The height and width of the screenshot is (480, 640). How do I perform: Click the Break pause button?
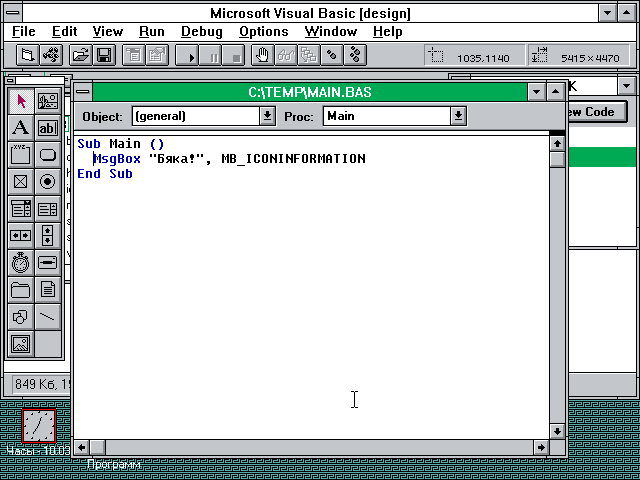coord(210,55)
